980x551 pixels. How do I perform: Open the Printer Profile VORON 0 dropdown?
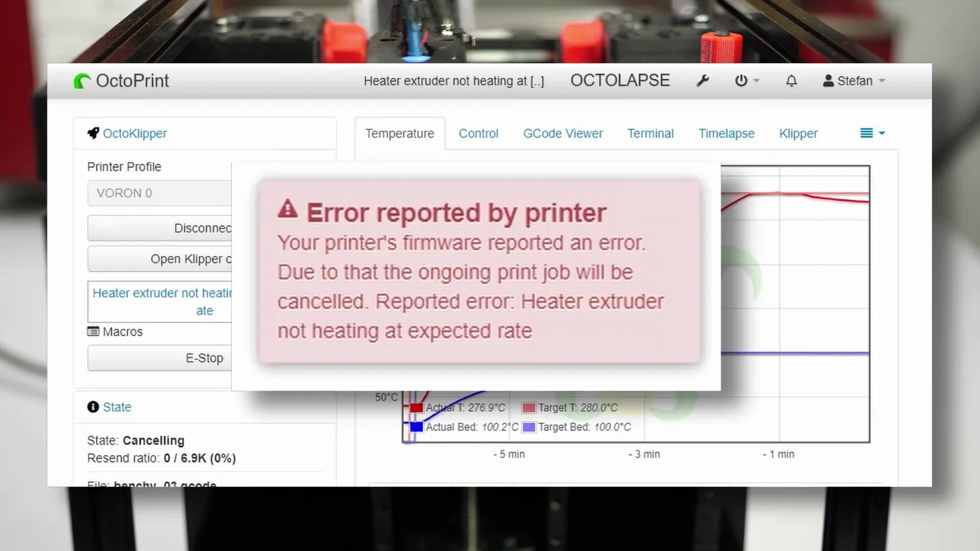[x=159, y=193]
